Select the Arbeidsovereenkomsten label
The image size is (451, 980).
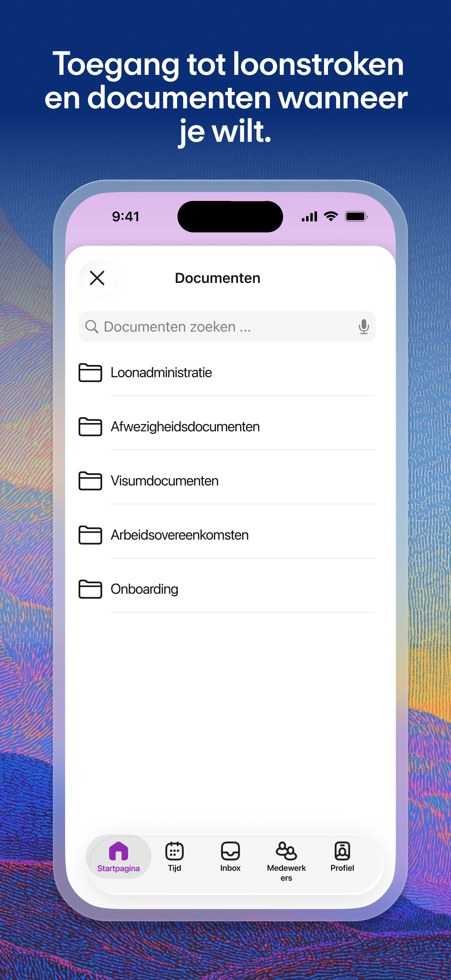click(179, 535)
